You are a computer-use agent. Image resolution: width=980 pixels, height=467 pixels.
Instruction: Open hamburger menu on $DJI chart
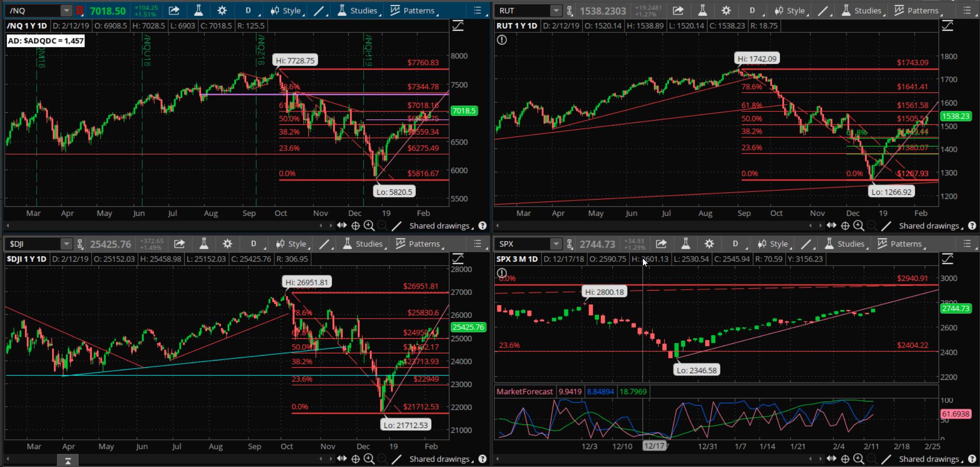point(477,244)
